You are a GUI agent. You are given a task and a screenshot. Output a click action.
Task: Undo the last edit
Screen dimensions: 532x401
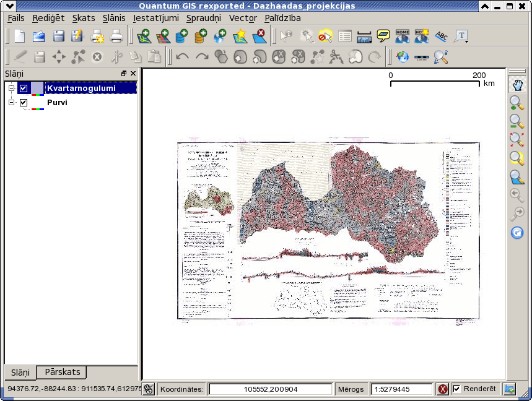click(183, 56)
